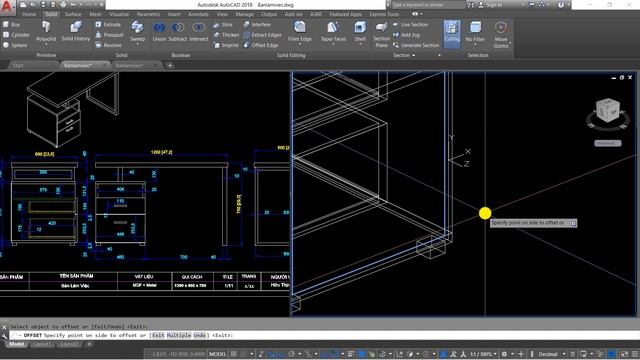This screenshot has height=360, width=640.
Task: Switch to the Model layout tab
Action: coord(16,344)
